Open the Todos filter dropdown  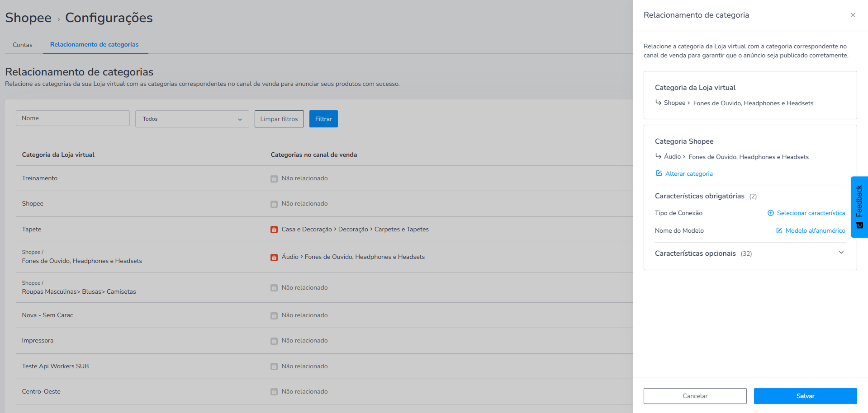point(192,119)
